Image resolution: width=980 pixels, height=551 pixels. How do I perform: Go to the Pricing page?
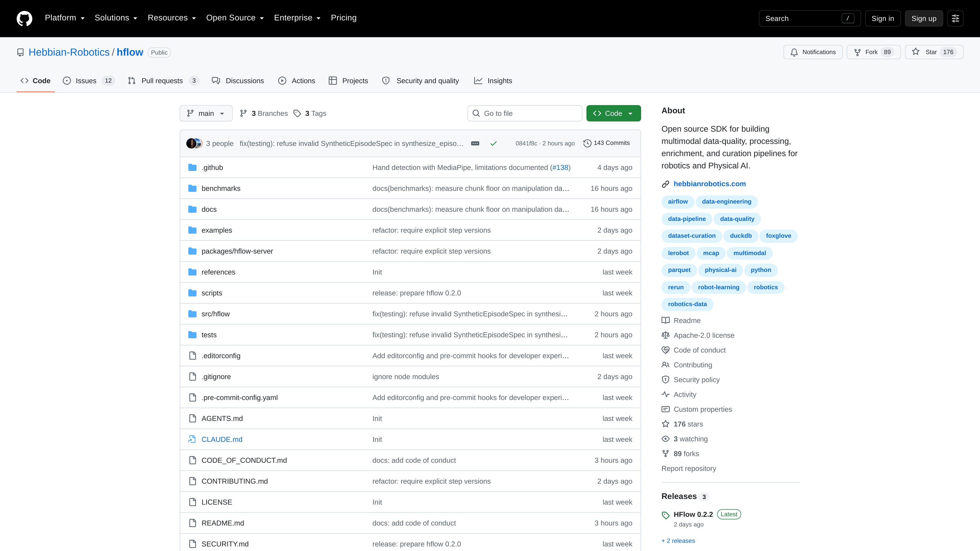344,18
